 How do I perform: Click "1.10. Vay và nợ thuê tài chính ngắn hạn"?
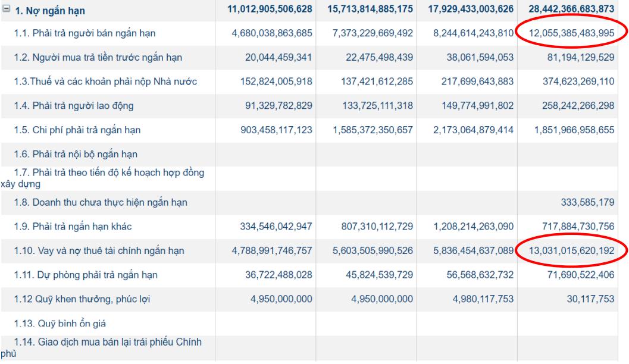[99, 251]
